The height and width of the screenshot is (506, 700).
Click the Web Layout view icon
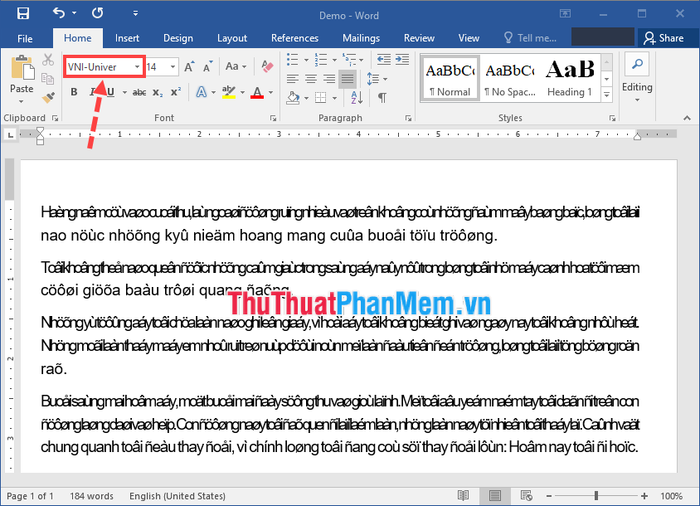(523, 496)
